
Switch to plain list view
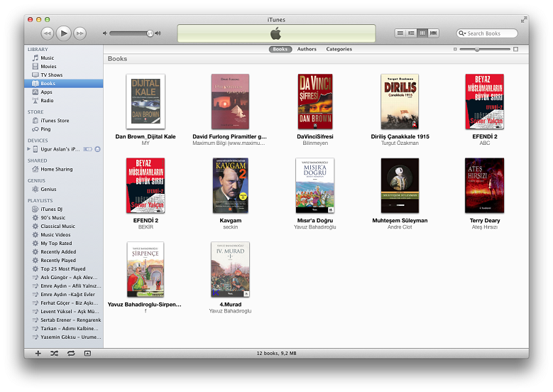tap(400, 33)
